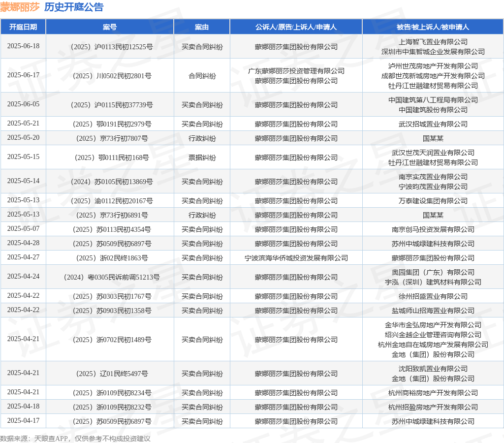This screenshot has height=443, width=504.
Task: Click the 历史开庭公告 heading
Action: tap(74, 7)
